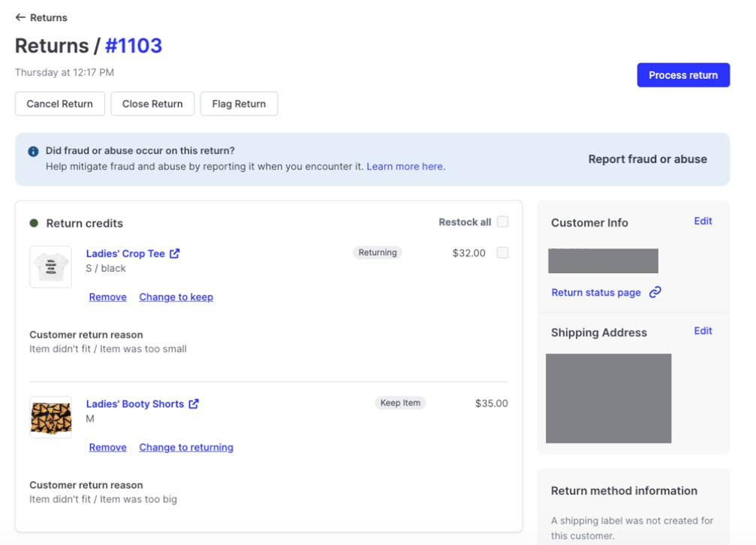Open the Learn more here link
Screen dimensions: 756x545
click(x=405, y=167)
